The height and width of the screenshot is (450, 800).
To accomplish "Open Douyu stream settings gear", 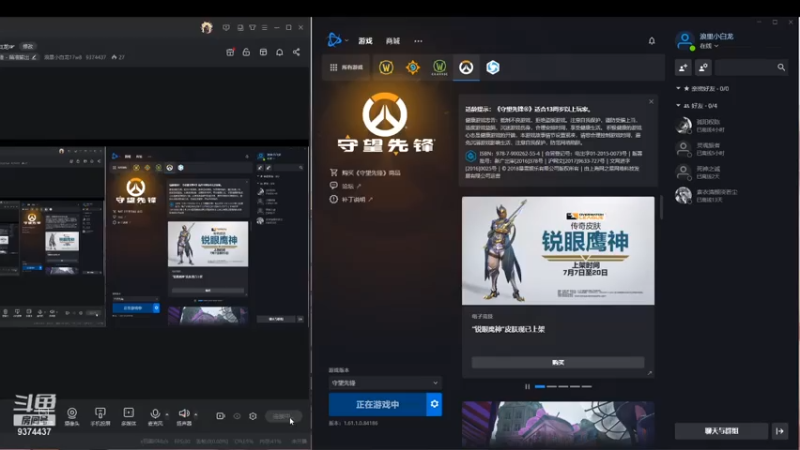I will (253, 416).
